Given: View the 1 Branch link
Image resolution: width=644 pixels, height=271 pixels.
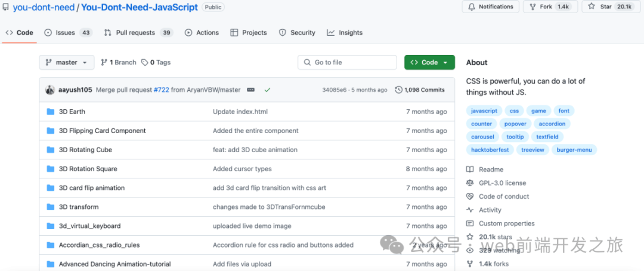Looking at the screenshot, I should pyautogui.click(x=118, y=63).
